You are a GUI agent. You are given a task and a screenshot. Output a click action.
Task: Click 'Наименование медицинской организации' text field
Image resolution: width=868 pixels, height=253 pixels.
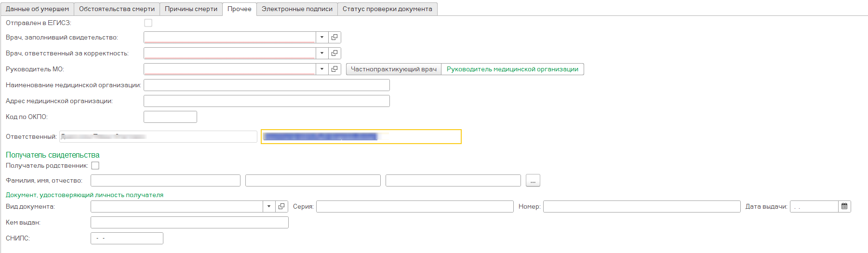click(x=267, y=85)
